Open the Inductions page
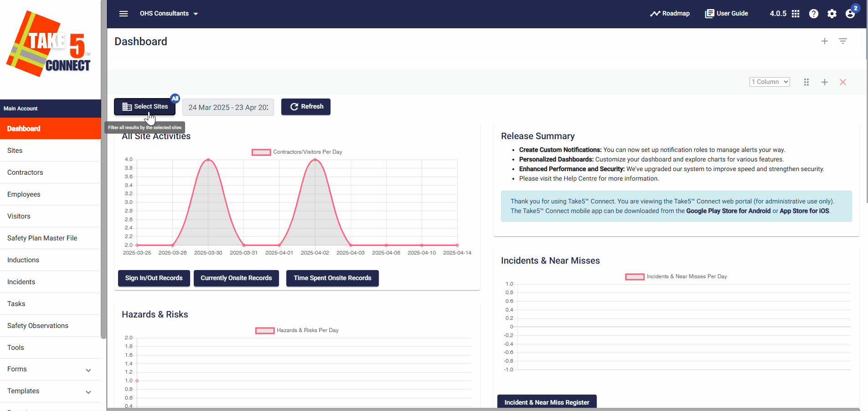The width and height of the screenshot is (868, 411). (50, 260)
